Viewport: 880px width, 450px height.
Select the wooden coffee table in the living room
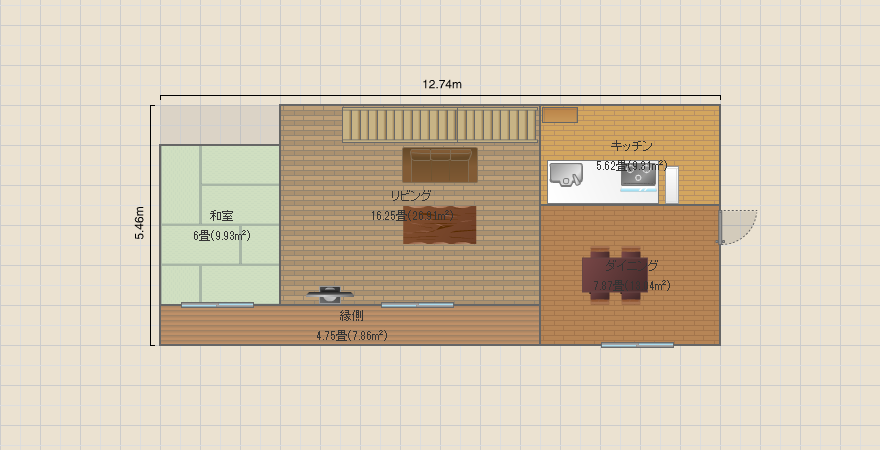tap(439, 225)
